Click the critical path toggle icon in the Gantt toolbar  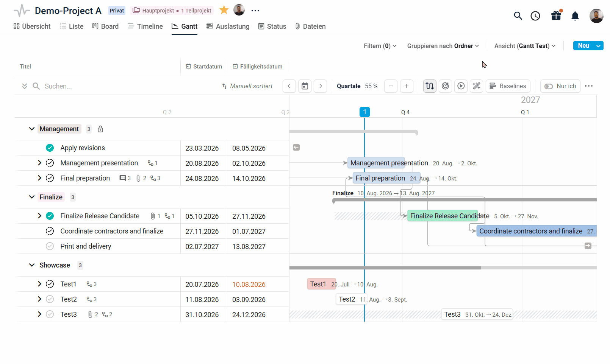click(445, 86)
